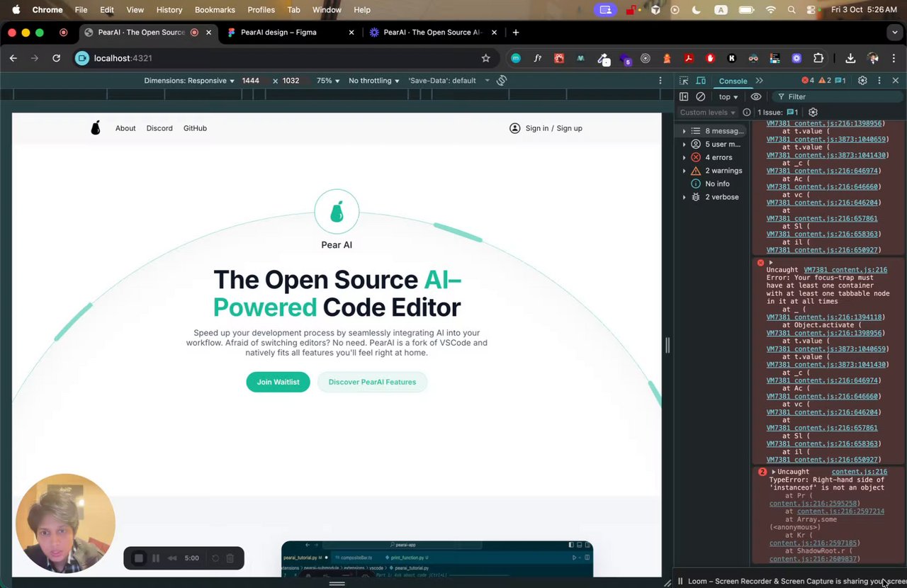Open the Custom levels dropdown
907x588 pixels.
(708, 112)
